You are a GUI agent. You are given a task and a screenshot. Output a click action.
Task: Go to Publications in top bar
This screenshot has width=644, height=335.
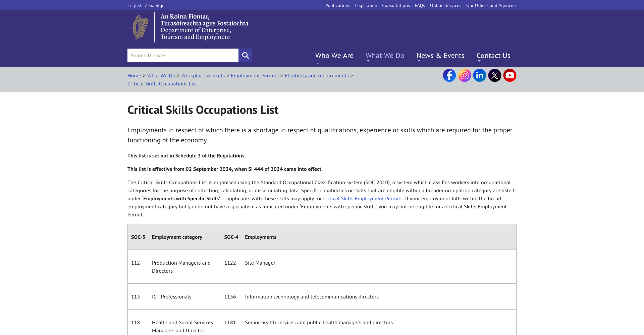tap(337, 5)
